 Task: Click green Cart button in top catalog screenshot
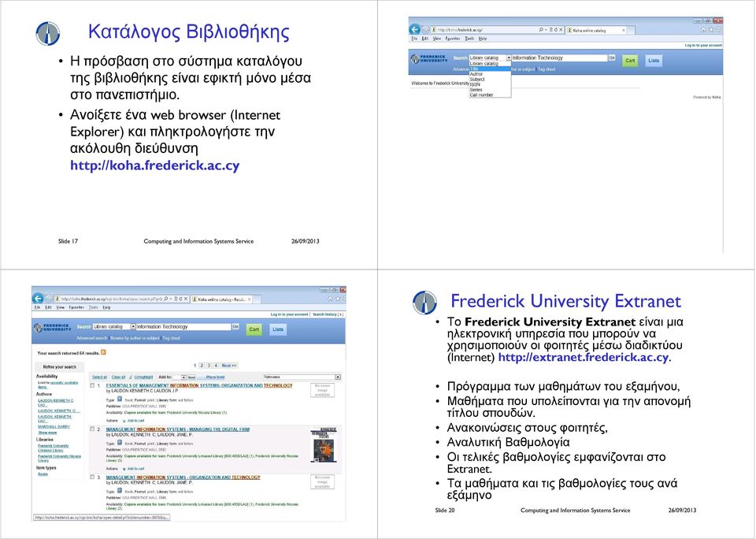click(630, 61)
